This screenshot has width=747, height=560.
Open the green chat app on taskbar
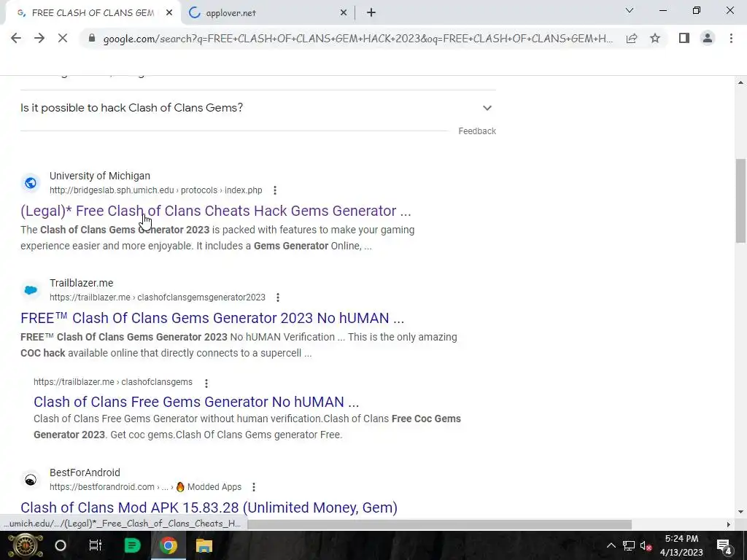132,545
